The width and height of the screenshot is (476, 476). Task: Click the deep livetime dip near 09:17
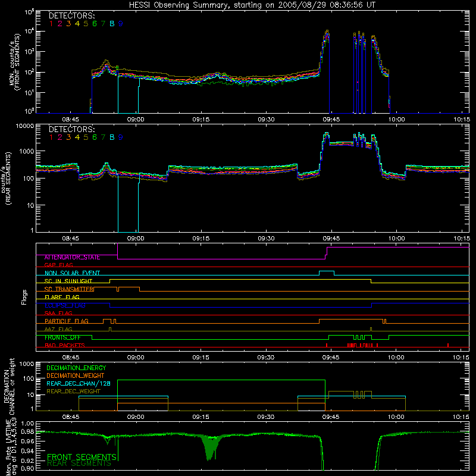pyautogui.click(x=210, y=449)
